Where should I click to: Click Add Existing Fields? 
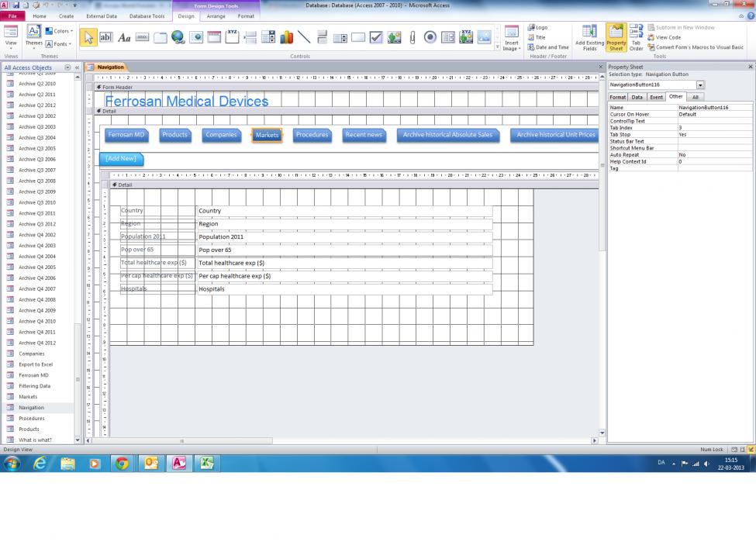tap(589, 38)
